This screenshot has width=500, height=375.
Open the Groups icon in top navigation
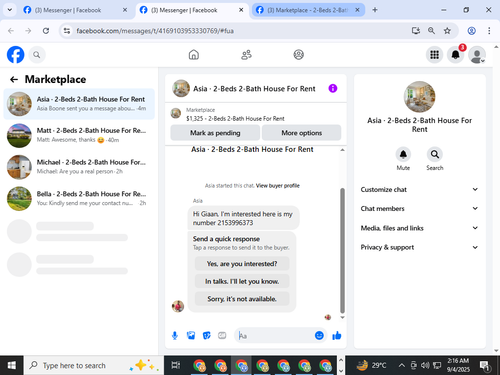tap(298, 55)
